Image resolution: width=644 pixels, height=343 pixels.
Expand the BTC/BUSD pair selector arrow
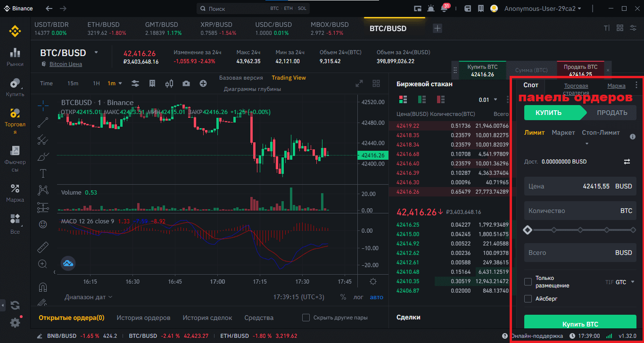(96, 52)
